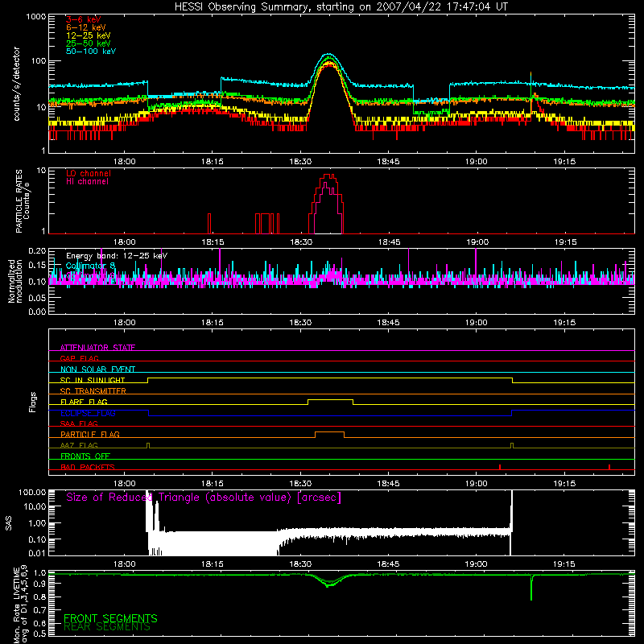
Task: Click the SAA_FLAG label
Action: tap(79, 423)
